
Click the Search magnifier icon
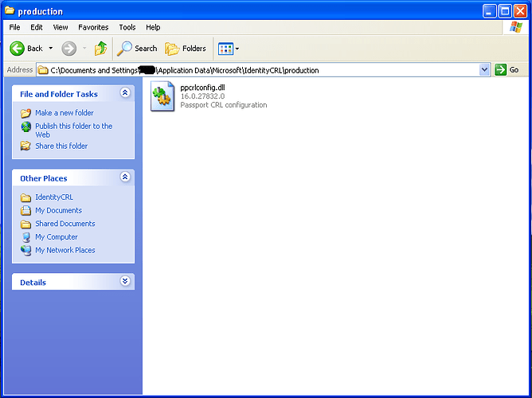coord(124,49)
